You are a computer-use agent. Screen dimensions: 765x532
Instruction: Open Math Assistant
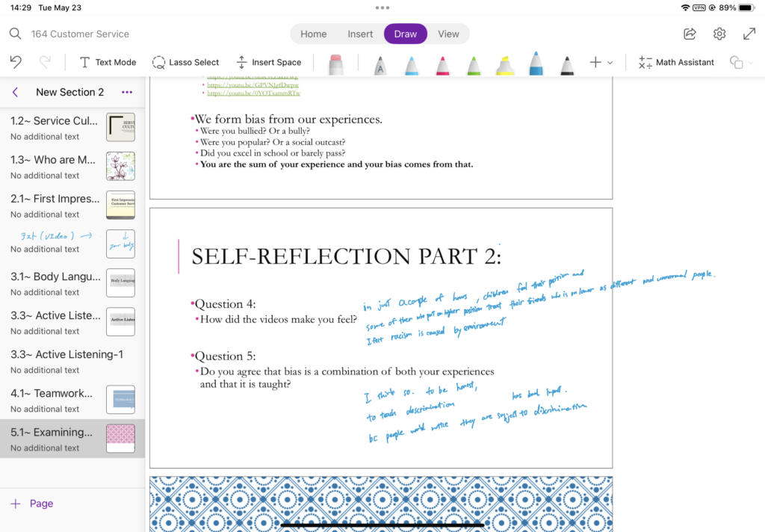point(676,62)
